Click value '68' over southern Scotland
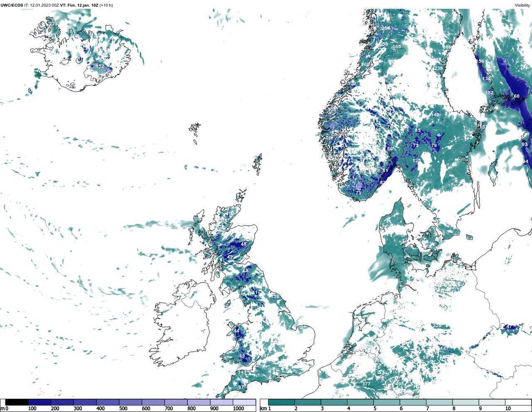 [x=246, y=271]
